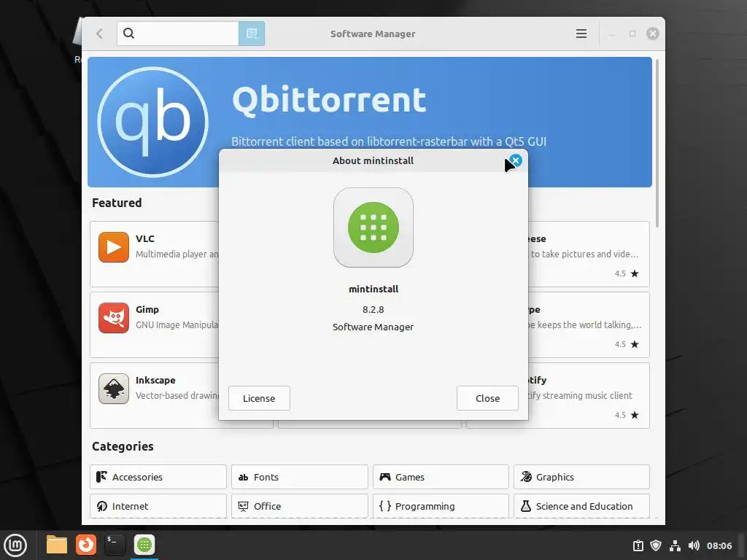The image size is (747, 560).
Task: Click the Cheese app description text
Action: pos(584,254)
